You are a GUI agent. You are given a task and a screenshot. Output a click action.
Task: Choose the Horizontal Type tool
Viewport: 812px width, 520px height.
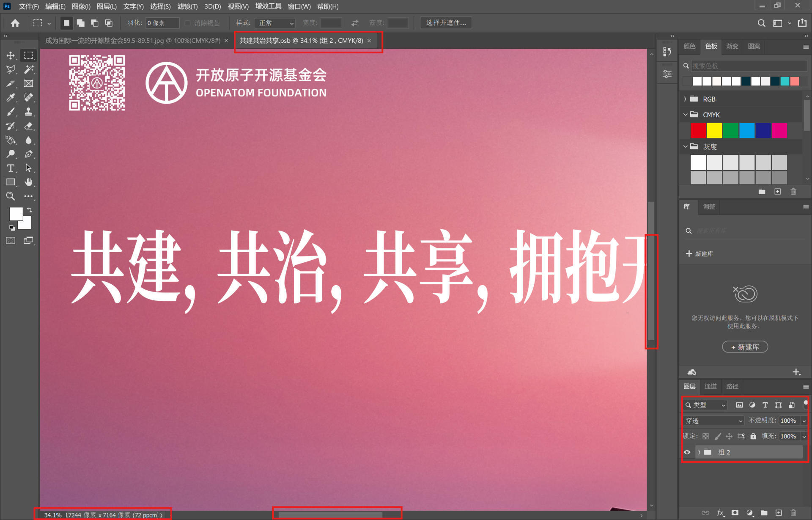(x=11, y=168)
